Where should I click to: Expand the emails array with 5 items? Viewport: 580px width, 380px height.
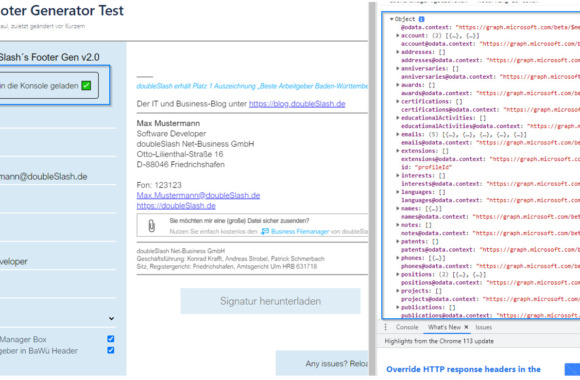pyautogui.click(x=398, y=134)
